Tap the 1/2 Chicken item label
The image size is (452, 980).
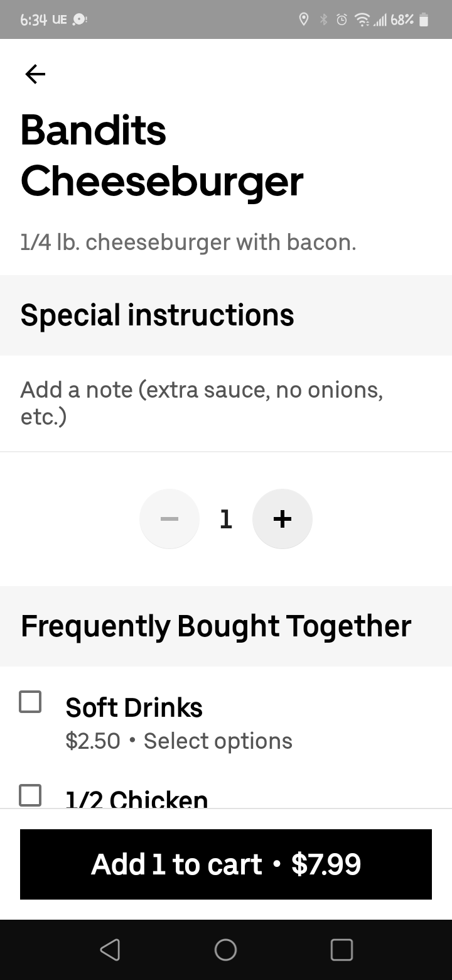[x=137, y=798]
